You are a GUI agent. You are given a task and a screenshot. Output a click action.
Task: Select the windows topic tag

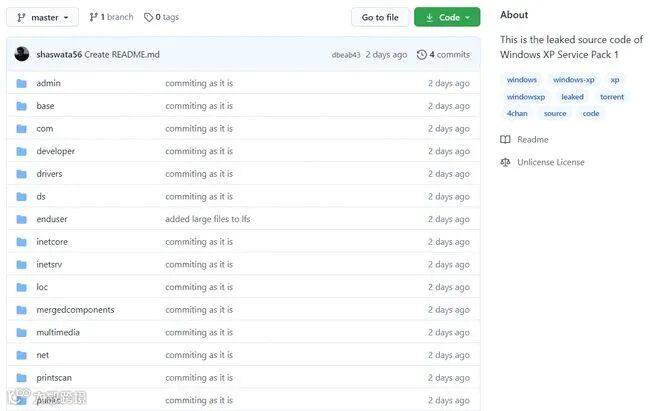click(x=521, y=80)
